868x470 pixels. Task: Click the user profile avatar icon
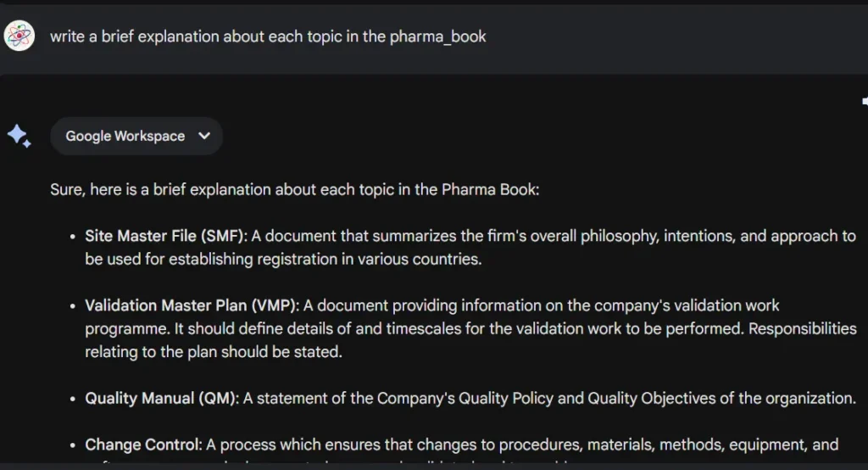[x=19, y=36]
